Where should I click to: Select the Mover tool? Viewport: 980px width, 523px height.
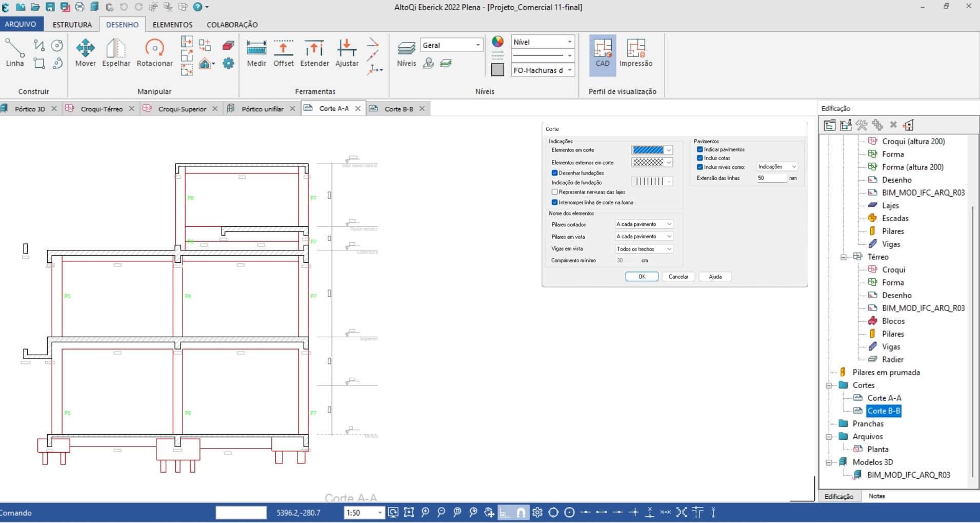coord(85,53)
